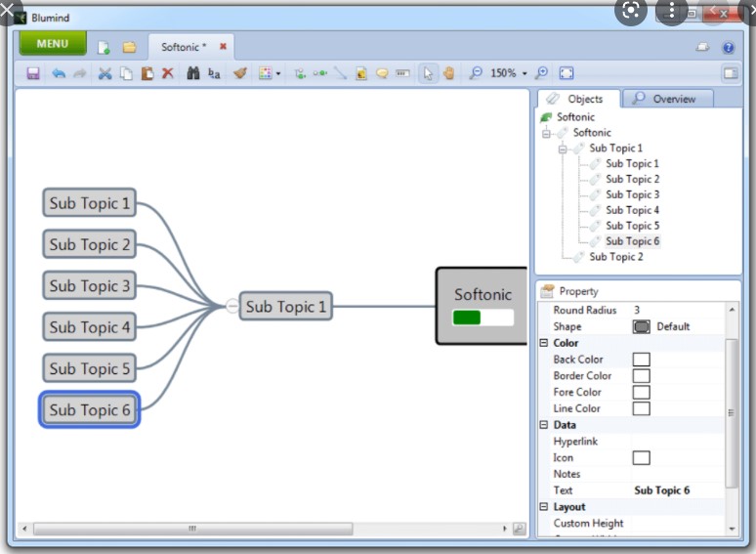This screenshot has height=554, width=756.
Task: Collapse the Data property group
Action: point(544,425)
